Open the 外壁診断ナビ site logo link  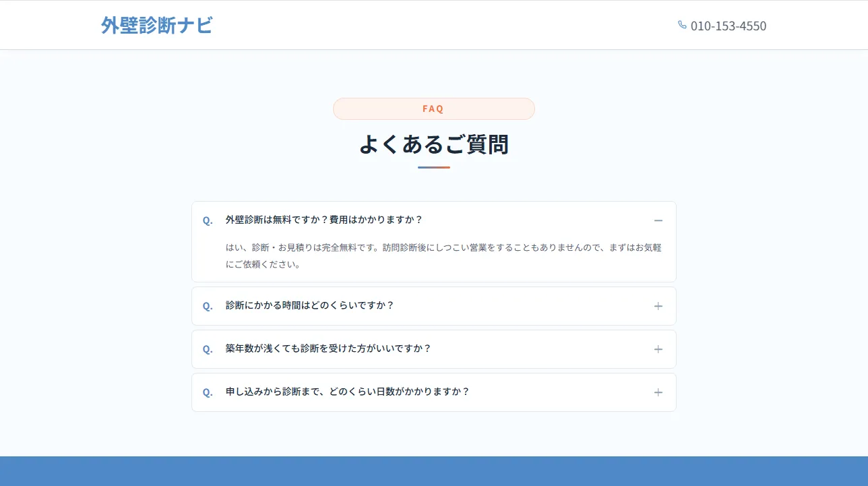point(156,26)
